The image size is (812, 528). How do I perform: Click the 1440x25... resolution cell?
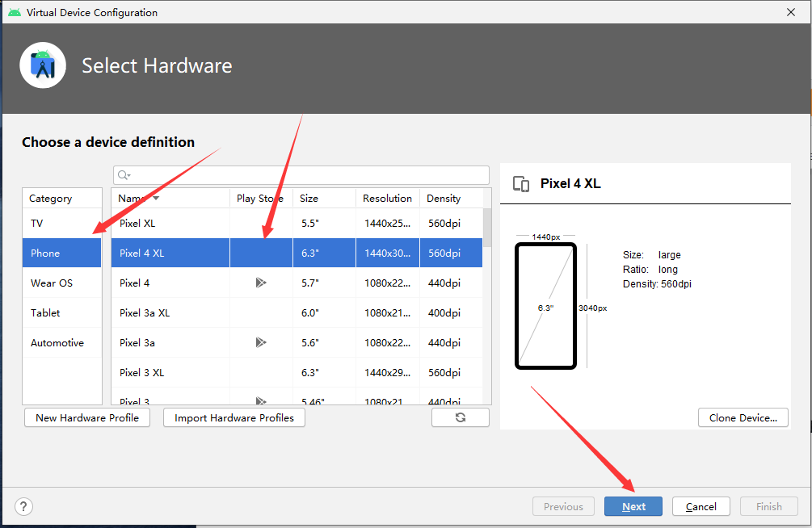388,223
